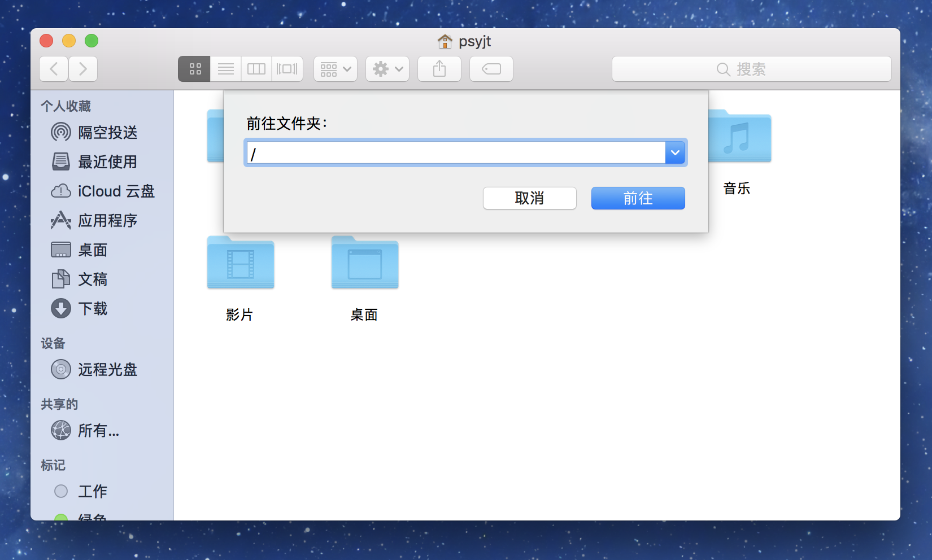Viewport: 932px width, 560px height.
Task: Expand the folder path history chevron
Action: click(x=674, y=152)
